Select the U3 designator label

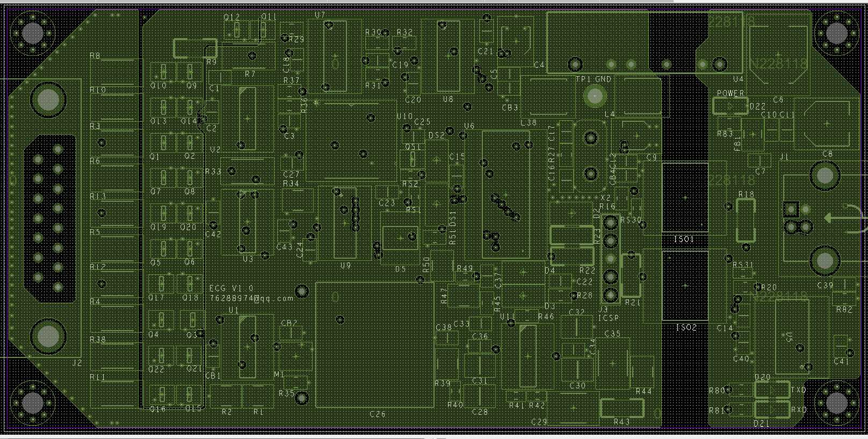[248, 259]
